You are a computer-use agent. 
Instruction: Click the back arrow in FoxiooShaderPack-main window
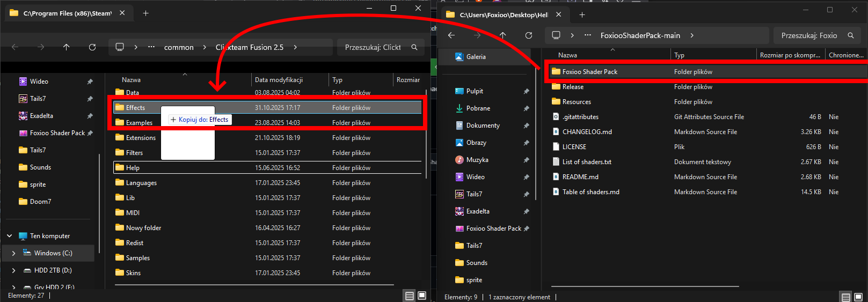tap(451, 35)
